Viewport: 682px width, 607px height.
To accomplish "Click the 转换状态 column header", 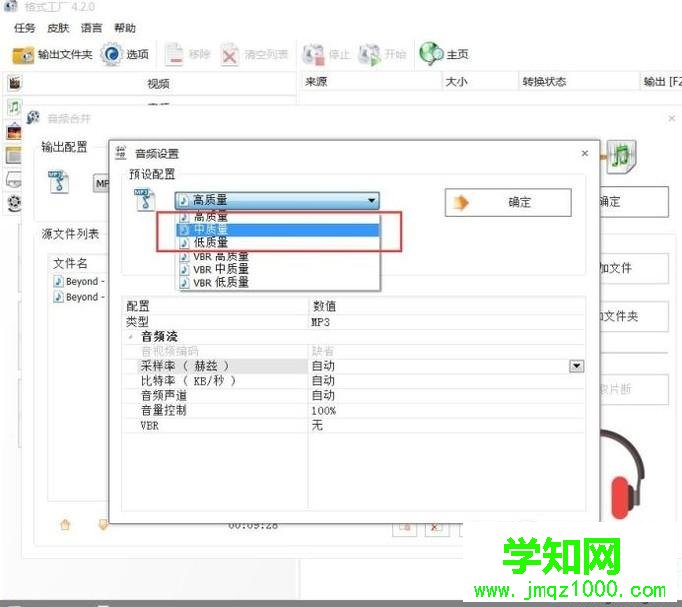I will click(578, 82).
